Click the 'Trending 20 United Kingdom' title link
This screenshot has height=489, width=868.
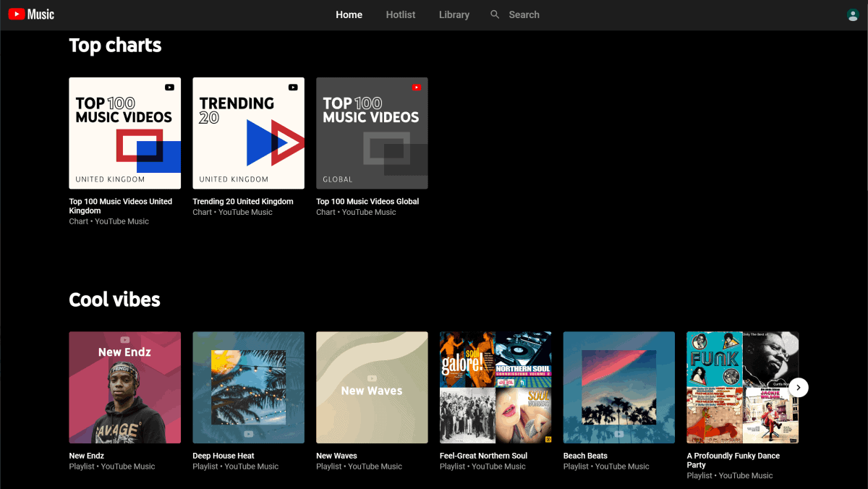[243, 202]
